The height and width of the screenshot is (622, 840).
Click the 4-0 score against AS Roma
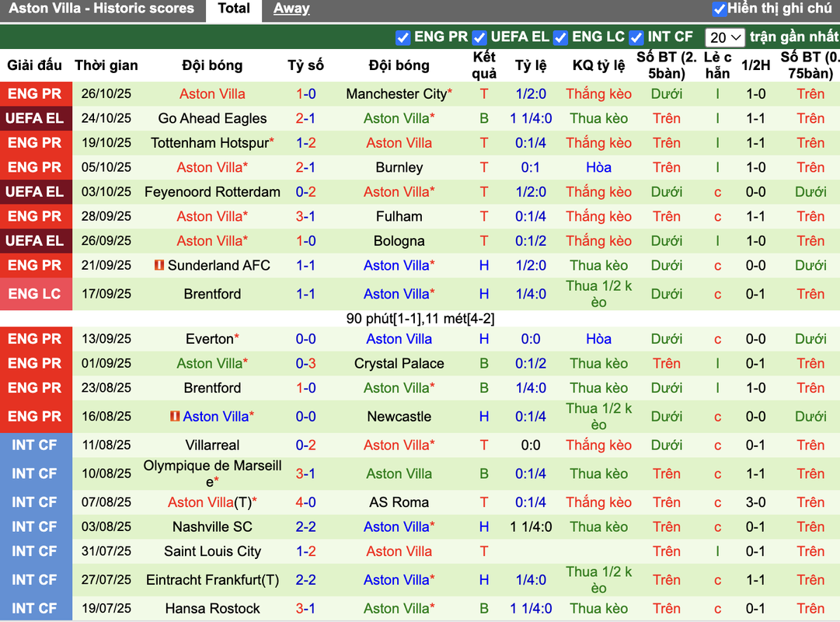pyautogui.click(x=306, y=502)
